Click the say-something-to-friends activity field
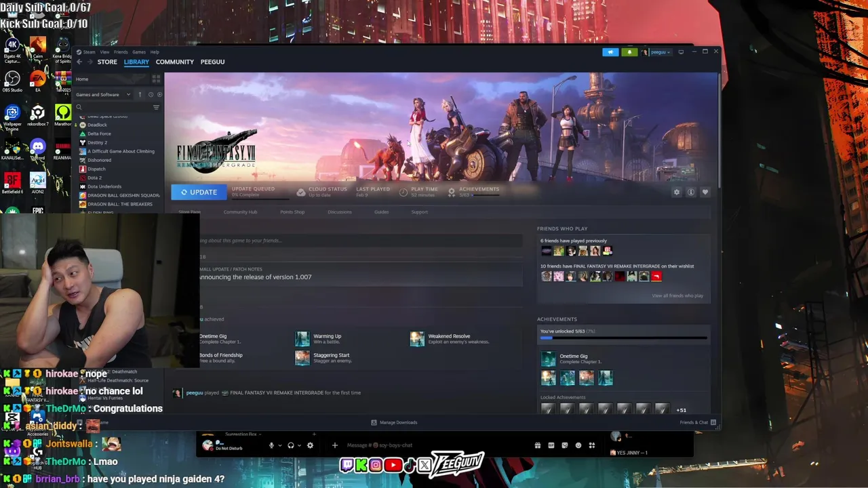The height and width of the screenshot is (488, 868). (x=361, y=241)
